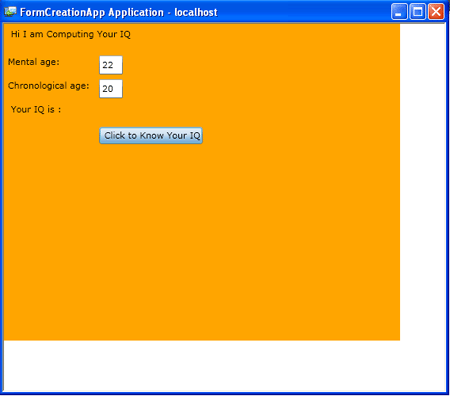Click the window title 'FormCreationApp Application - localhost'
Screen dimensions: 450x396
click(x=119, y=12)
